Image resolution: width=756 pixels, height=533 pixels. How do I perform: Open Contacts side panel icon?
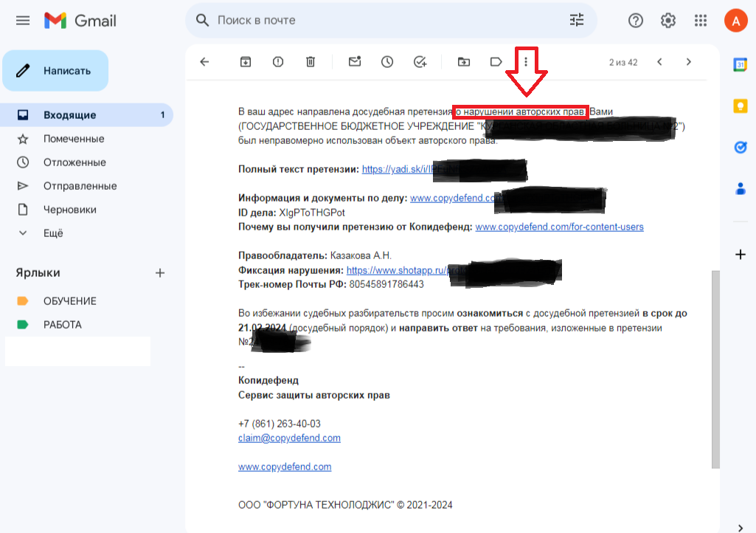[740, 189]
